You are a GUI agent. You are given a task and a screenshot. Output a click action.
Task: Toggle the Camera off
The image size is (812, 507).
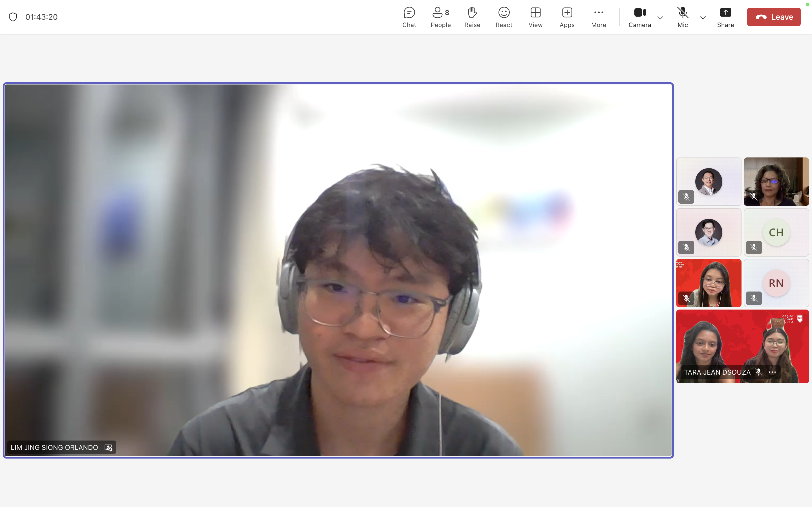pos(639,17)
